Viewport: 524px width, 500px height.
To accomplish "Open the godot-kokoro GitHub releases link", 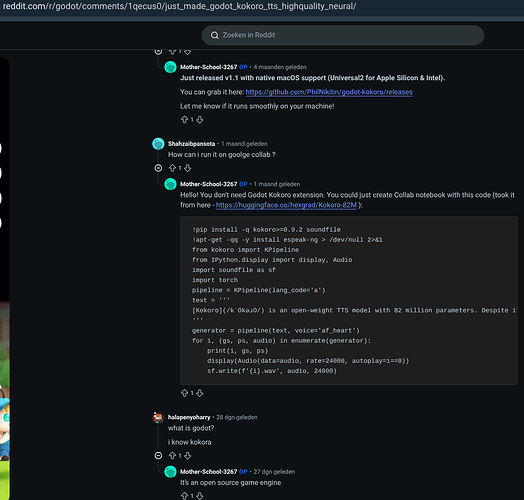I will pos(329,92).
